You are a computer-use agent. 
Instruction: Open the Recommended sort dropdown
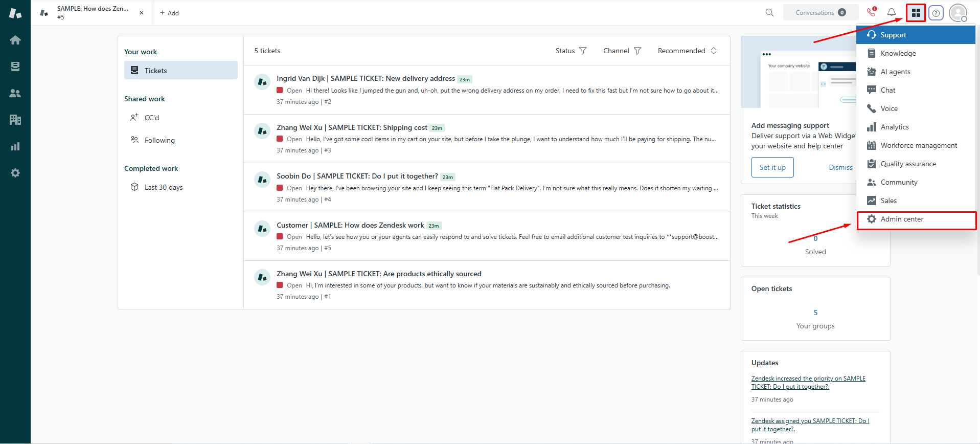[x=687, y=51]
